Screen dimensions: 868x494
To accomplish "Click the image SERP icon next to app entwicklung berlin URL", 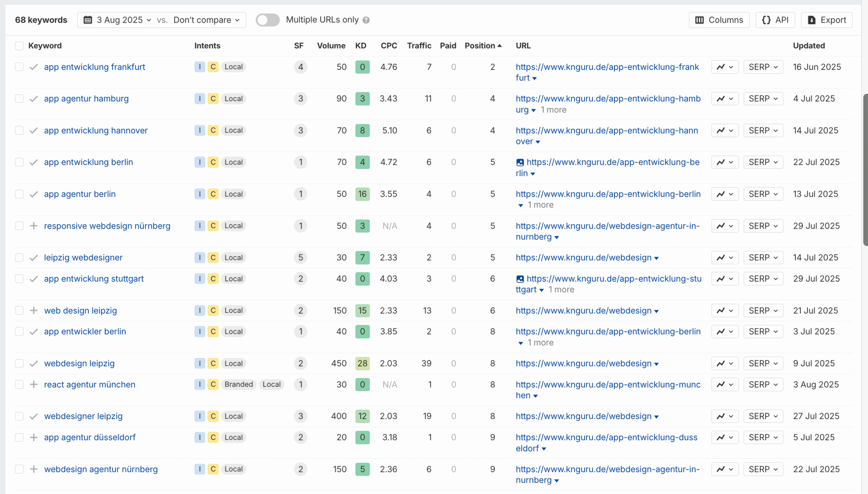I will [520, 162].
